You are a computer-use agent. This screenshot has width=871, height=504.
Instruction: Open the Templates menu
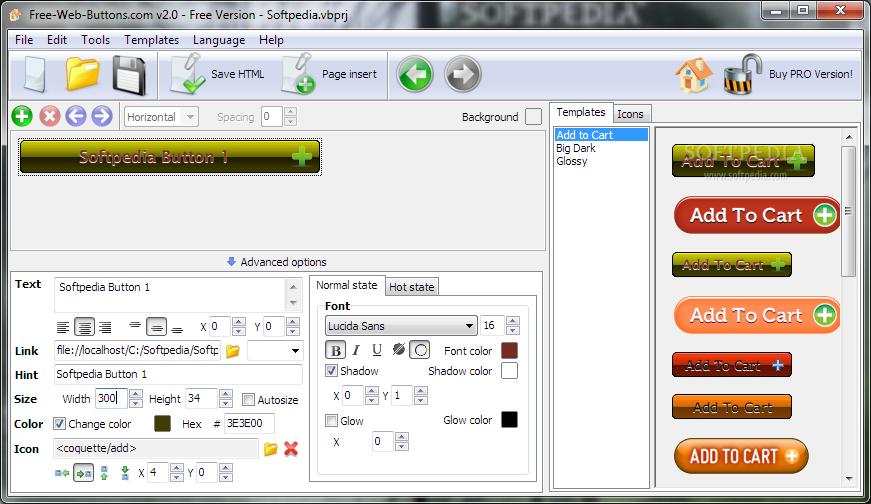point(151,40)
